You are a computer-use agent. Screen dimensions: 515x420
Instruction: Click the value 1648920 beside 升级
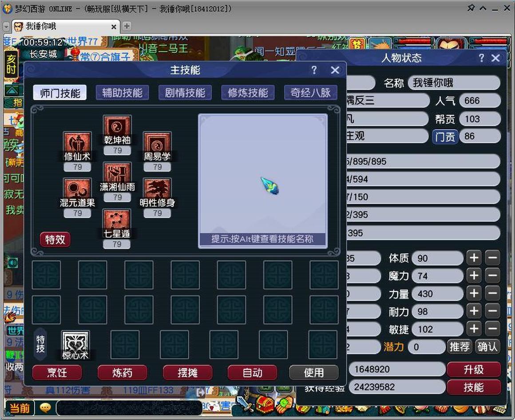(397, 369)
